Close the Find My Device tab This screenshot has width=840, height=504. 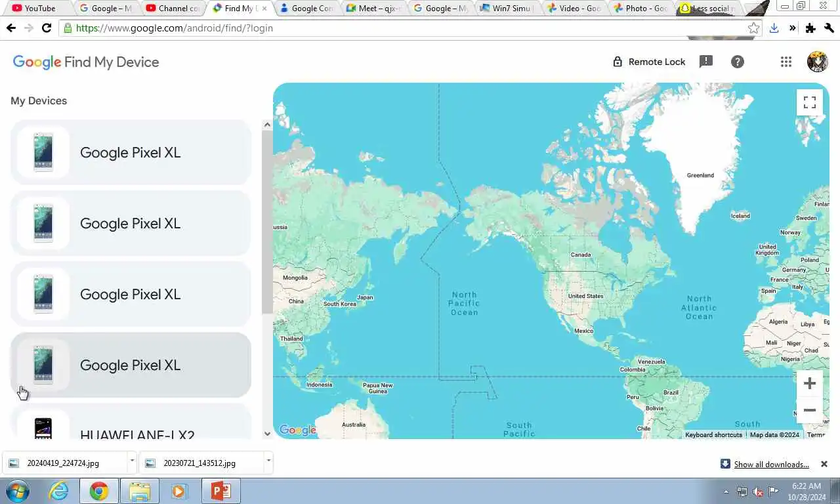264,9
